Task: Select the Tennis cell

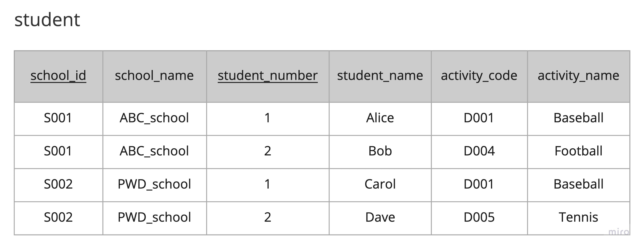Action: pos(578,217)
